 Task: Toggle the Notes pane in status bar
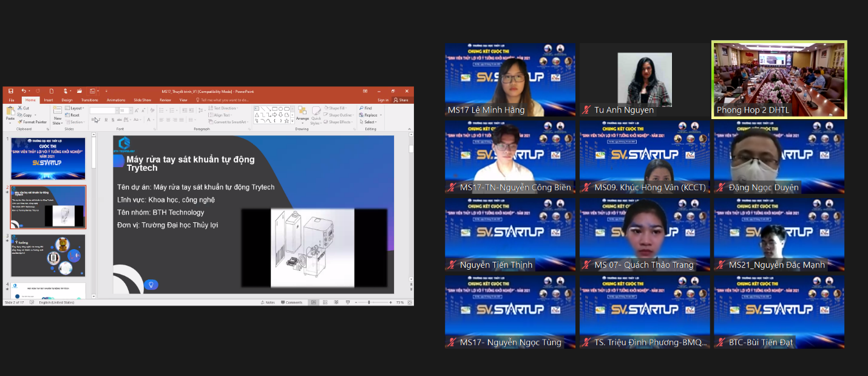[268, 302]
